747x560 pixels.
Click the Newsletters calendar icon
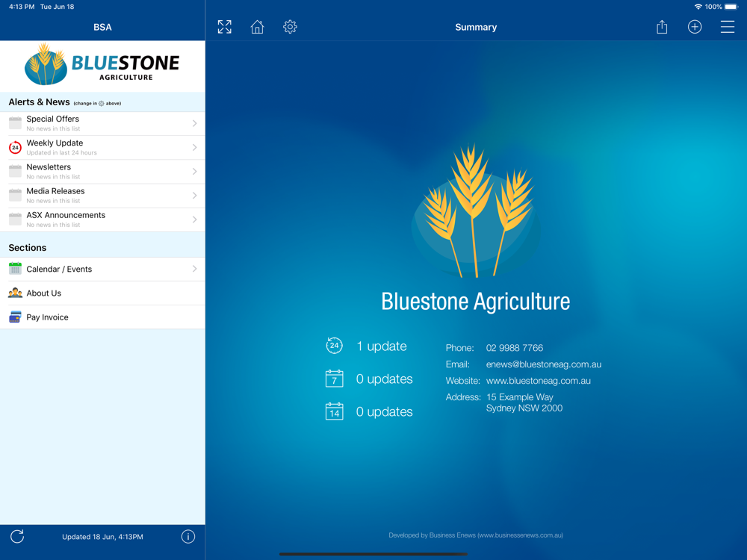pos(15,172)
